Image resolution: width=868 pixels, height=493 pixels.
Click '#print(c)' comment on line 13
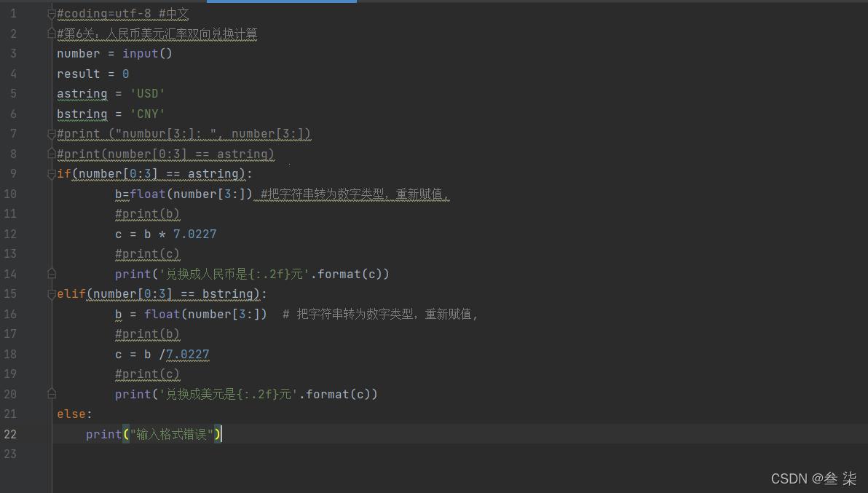(x=147, y=254)
